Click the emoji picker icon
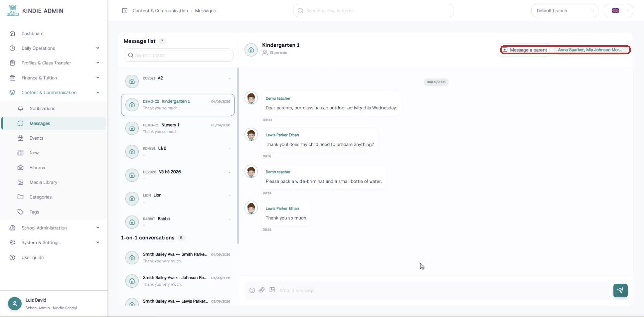644x317 pixels. (x=252, y=290)
